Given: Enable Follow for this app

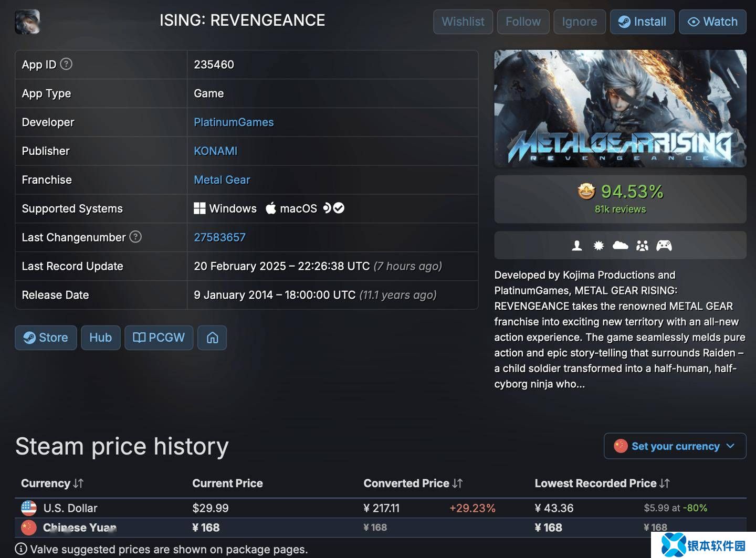Looking at the screenshot, I should [523, 22].
